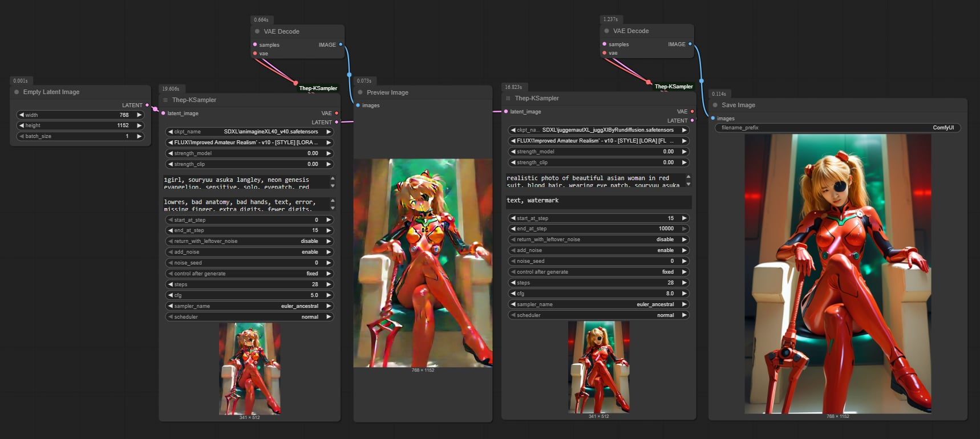Screen dimensions: 980x439
Task: Open control after generate dropdown in animagineXL KSampler
Action: point(249,274)
